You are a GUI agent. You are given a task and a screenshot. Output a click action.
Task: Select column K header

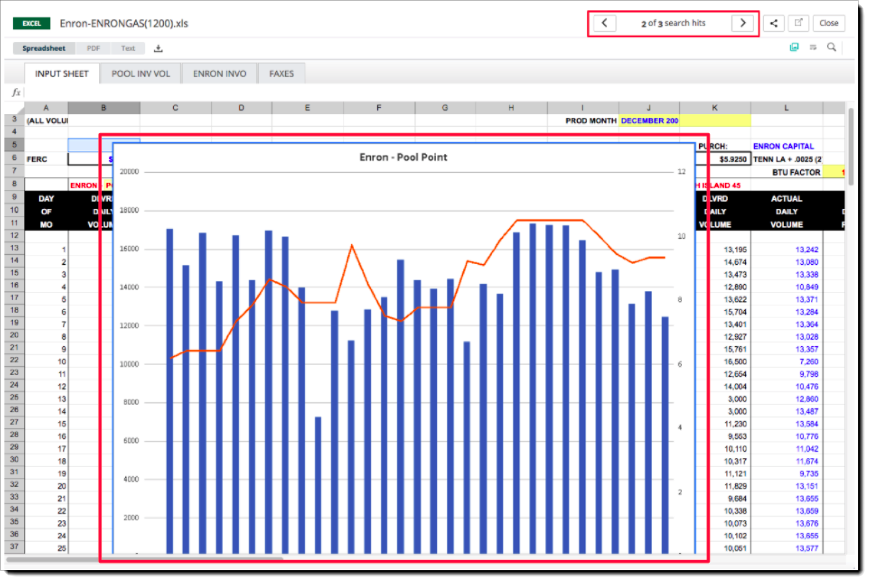pyautogui.click(x=715, y=108)
